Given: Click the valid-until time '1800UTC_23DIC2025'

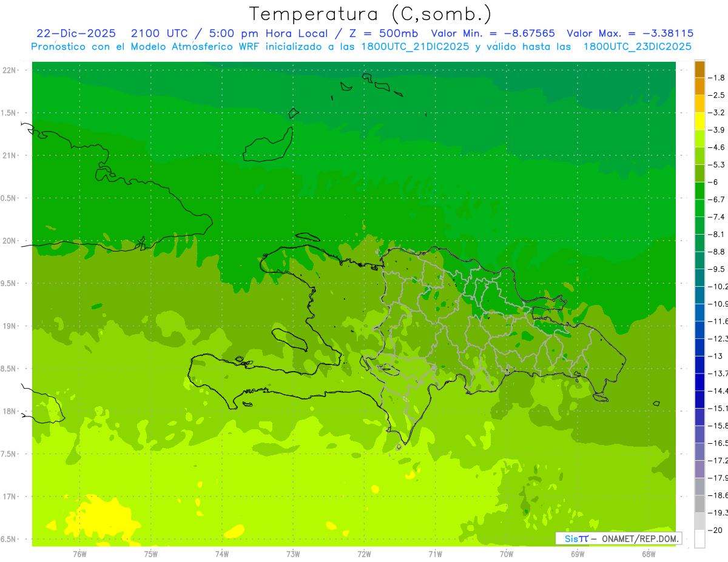Looking at the screenshot, I should (638, 47).
